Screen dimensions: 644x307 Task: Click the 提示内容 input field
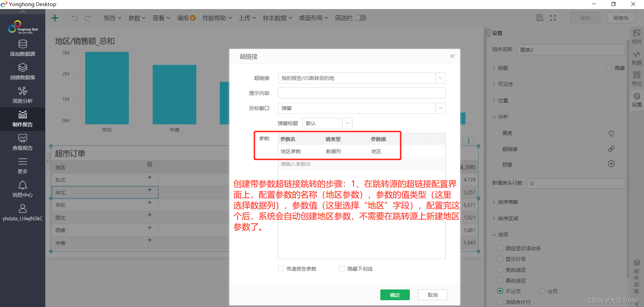coord(362,93)
